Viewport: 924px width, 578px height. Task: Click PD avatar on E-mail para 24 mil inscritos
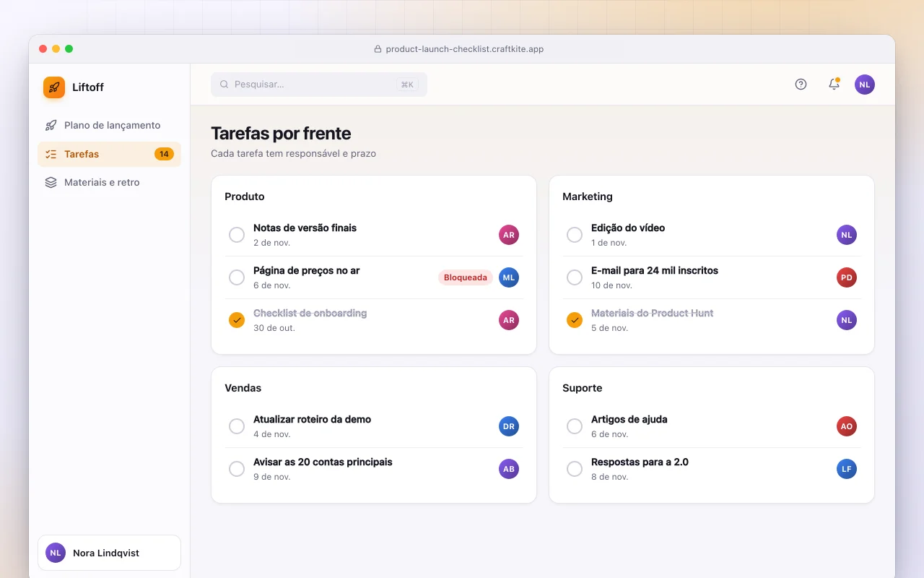(x=847, y=277)
